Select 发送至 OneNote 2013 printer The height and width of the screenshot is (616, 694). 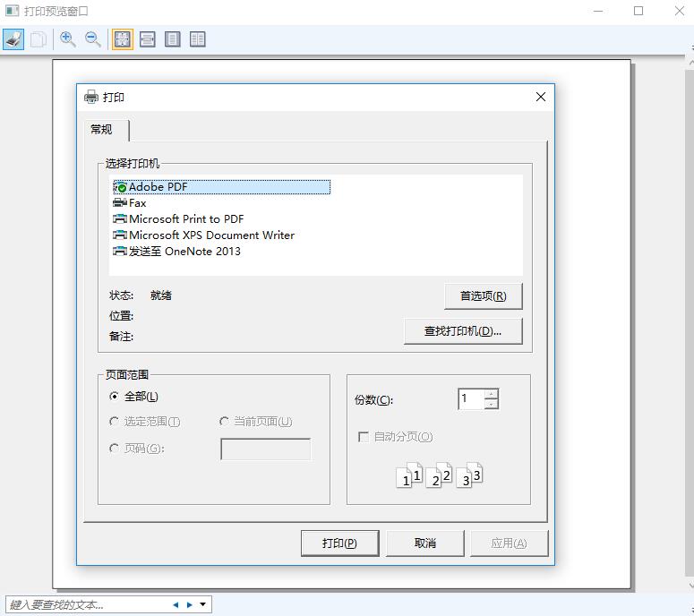(176, 252)
